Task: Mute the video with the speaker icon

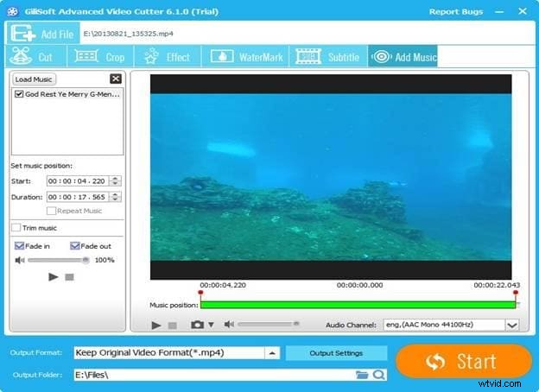Action: pos(229,325)
